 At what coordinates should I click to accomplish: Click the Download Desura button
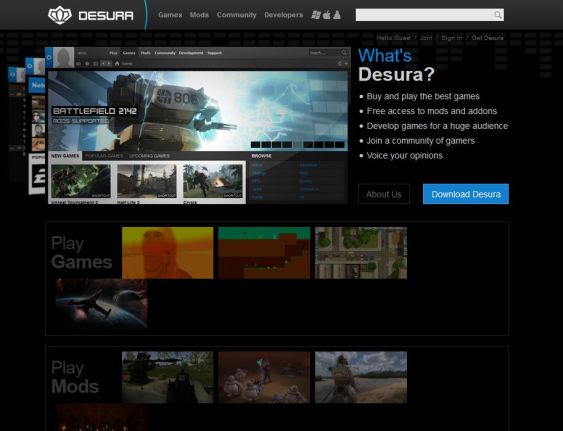click(466, 194)
